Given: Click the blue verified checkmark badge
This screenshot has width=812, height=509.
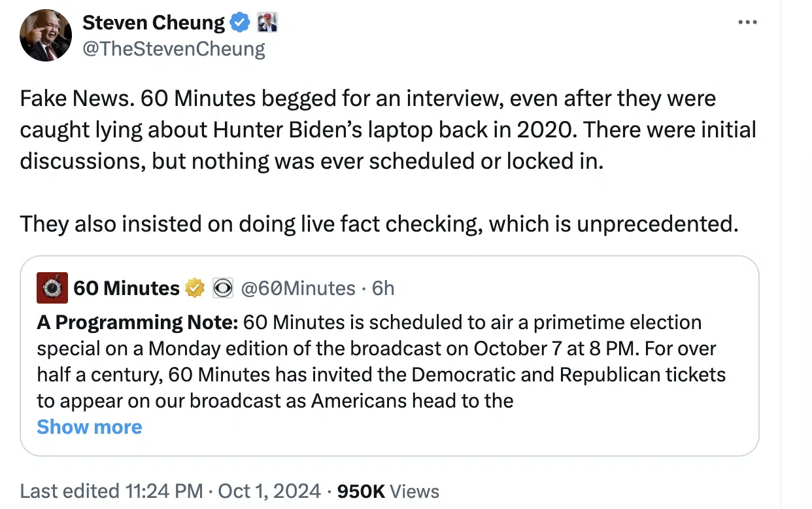Looking at the screenshot, I should pyautogui.click(x=240, y=23).
